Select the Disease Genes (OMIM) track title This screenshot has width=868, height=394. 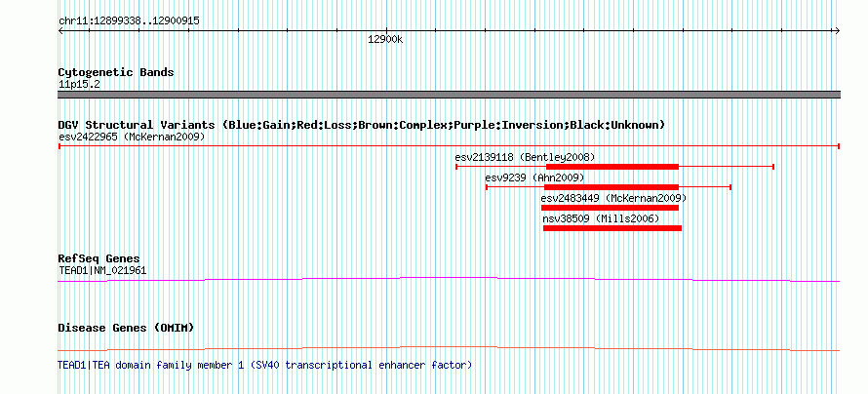click(x=126, y=328)
